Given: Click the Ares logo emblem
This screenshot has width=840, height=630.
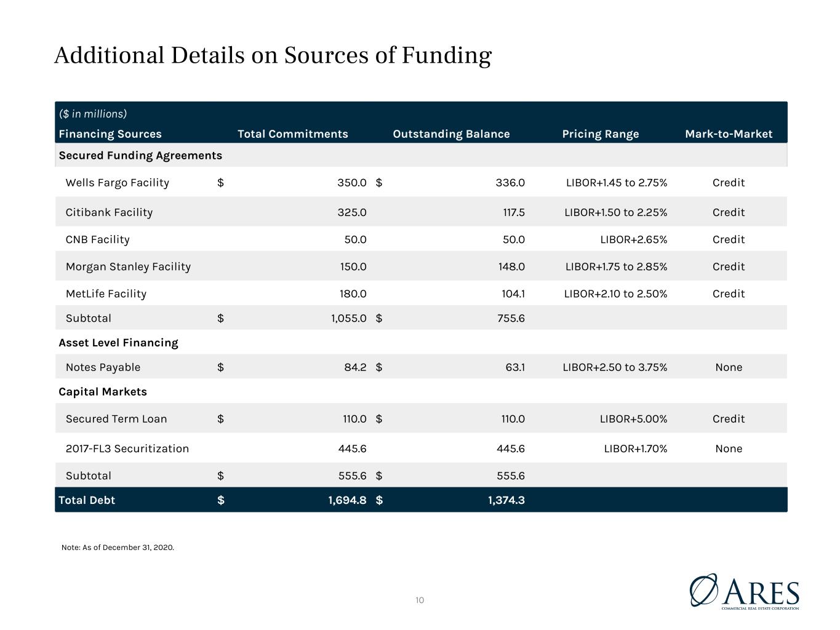Looking at the screenshot, I should 703,590.
